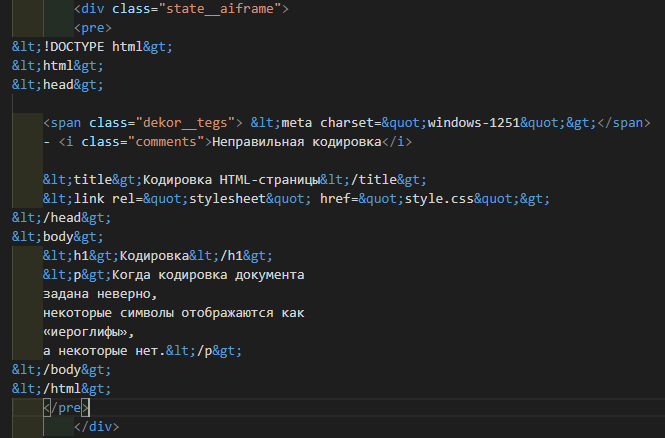Click the title text "Кодировка HTML-страницы"
This screenshot has width=665, height=438.
pos(230,180)
